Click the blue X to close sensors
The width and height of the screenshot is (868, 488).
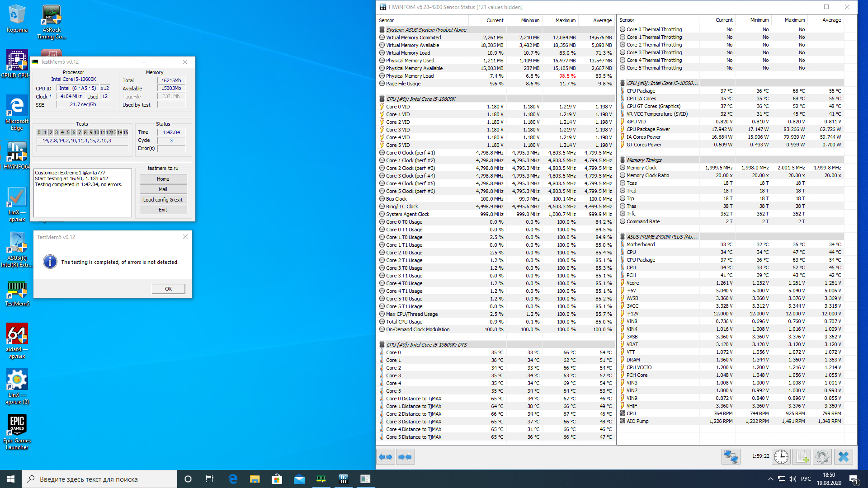pos(843,457)
